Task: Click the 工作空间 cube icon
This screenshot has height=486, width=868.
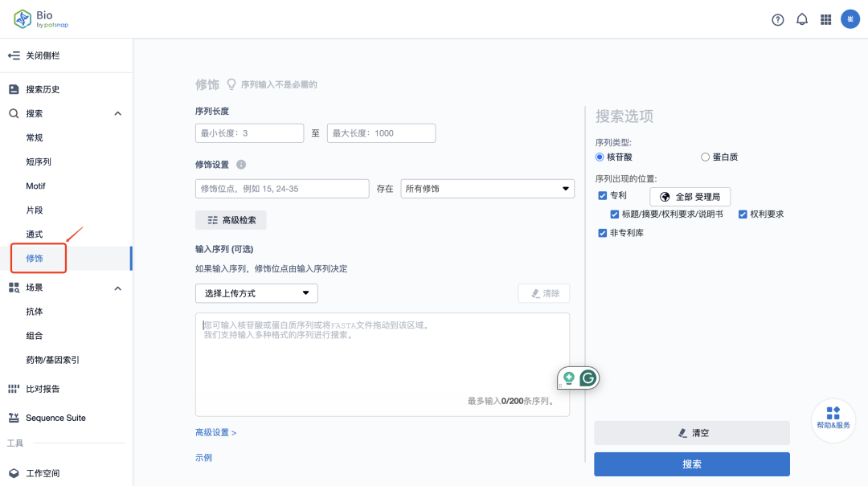Action: coord(14,473)
